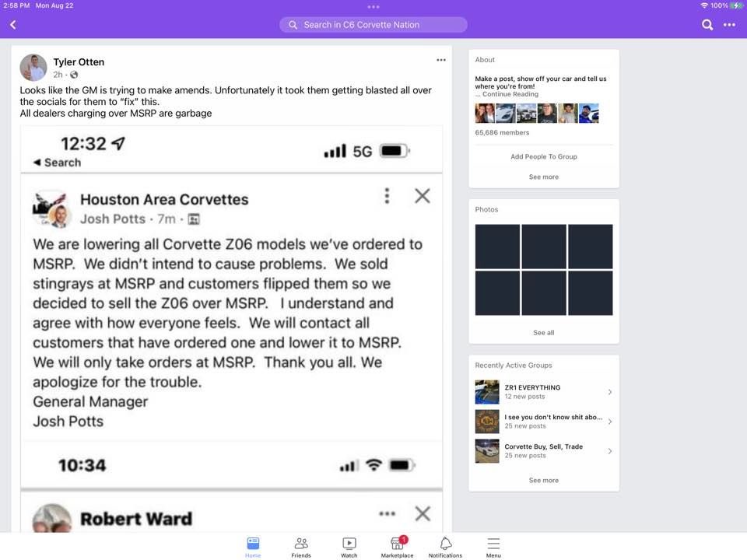
Task: Open Corvette Buy, Sell, Trade thumbnail image
Action: coord(487,451)
